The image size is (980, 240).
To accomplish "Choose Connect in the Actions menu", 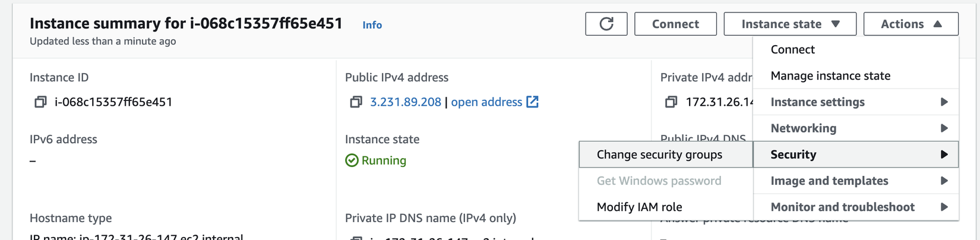I will 792,49.
